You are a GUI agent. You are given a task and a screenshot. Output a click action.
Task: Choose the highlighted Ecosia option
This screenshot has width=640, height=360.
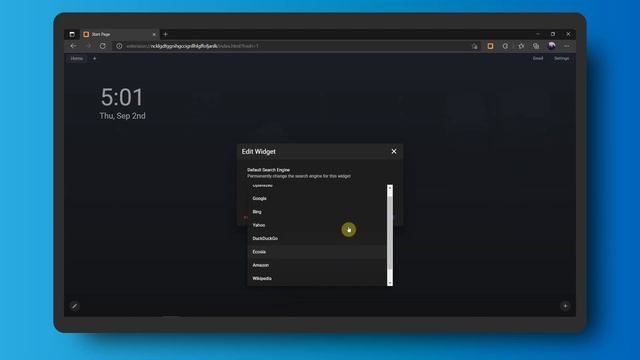317,252
